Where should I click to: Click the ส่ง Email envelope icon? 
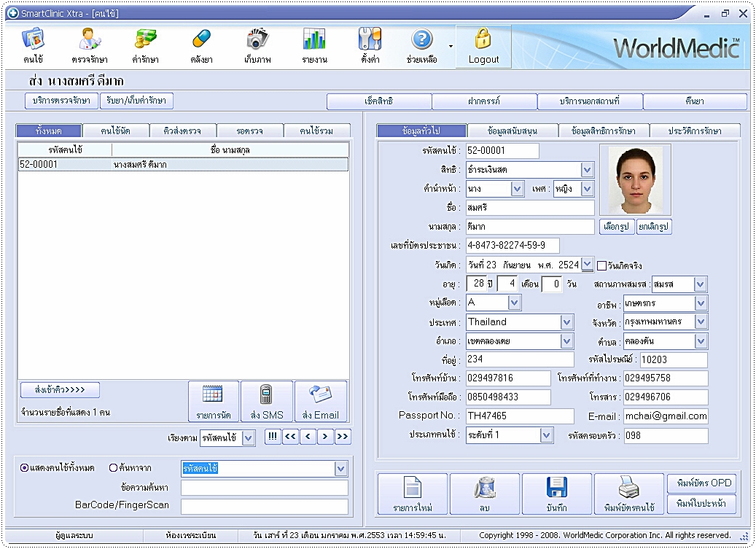pos(321,402)
